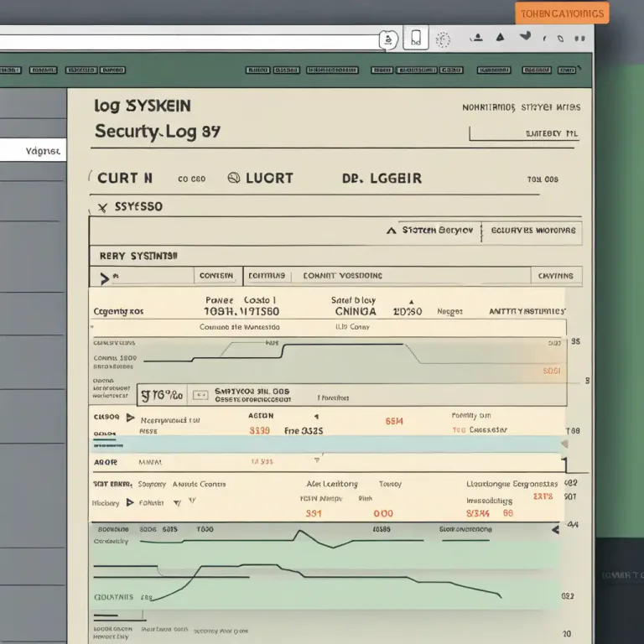This screenshot has height=644, width=644.
Task: Click the red EXI'S value
Action: point(543,496)
